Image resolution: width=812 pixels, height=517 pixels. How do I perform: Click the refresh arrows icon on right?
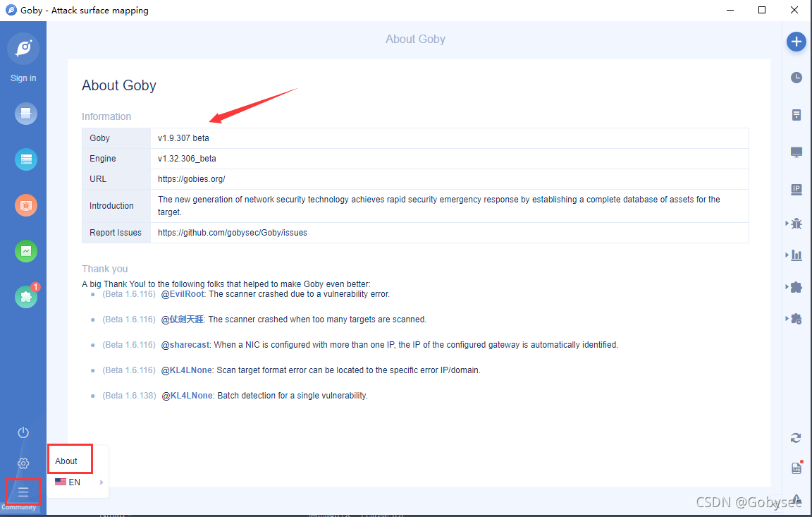(x=796, y=438)
